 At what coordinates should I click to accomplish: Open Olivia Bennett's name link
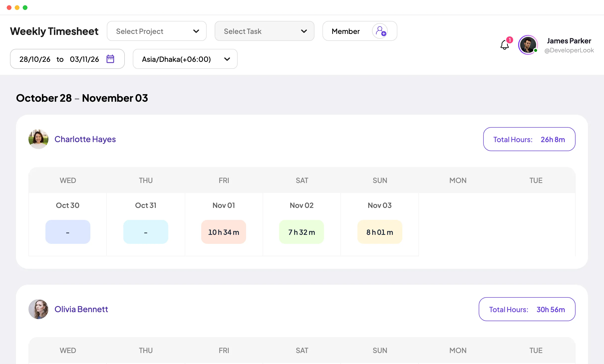point(81,309)
